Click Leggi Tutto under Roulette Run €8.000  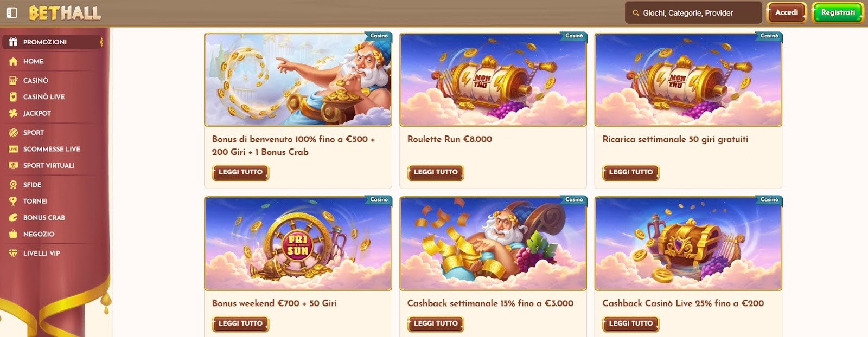pyautogui.click(x=436, y=172)
